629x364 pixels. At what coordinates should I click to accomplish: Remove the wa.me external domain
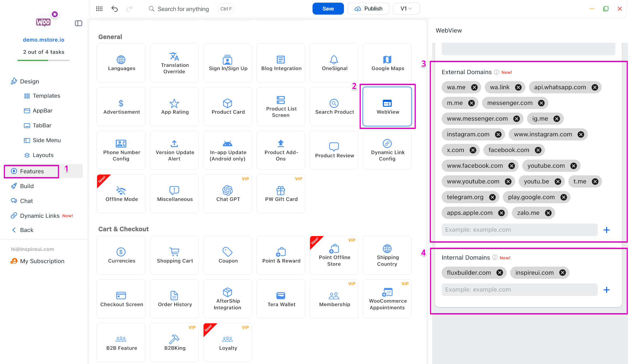pos(474,87)
